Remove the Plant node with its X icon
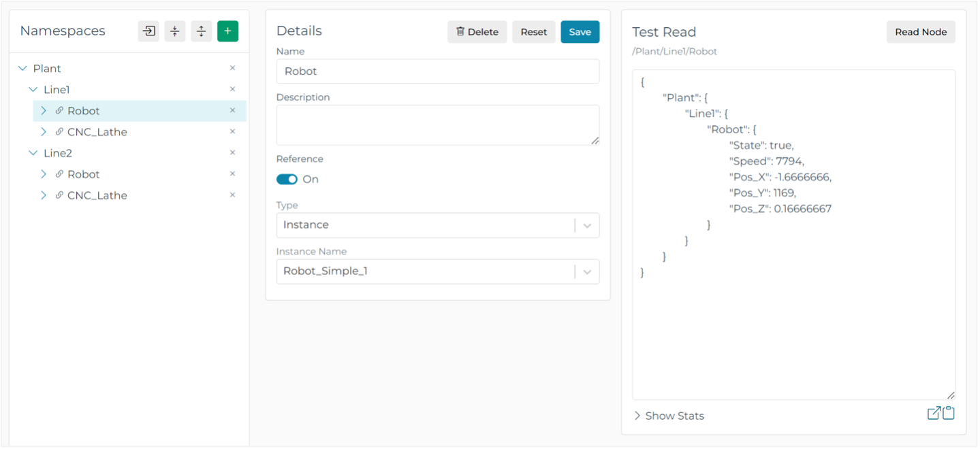Viewport: 980px width, 449px height. tap(232, 68)
